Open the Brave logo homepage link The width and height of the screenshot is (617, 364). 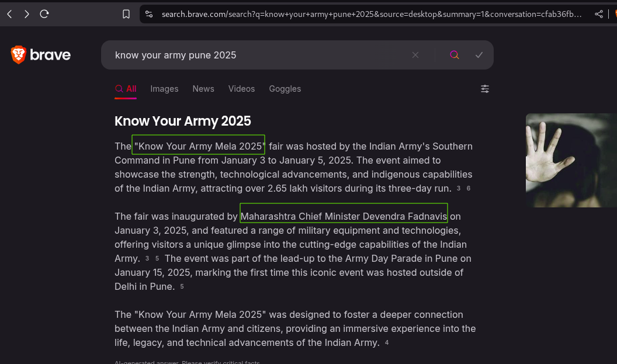(41, 55)
